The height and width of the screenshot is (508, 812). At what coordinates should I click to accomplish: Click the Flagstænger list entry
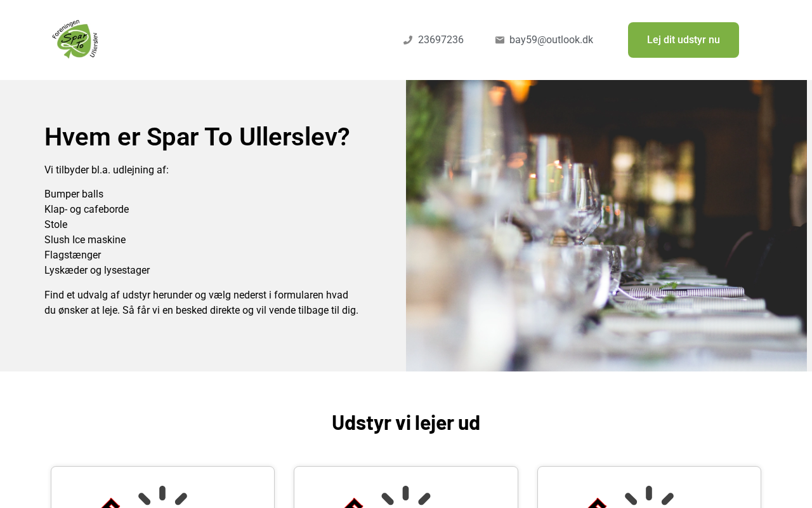coord(72,255)
